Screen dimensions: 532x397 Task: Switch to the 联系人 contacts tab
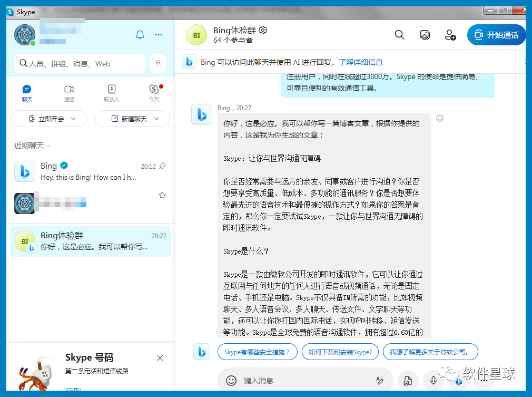111,93
